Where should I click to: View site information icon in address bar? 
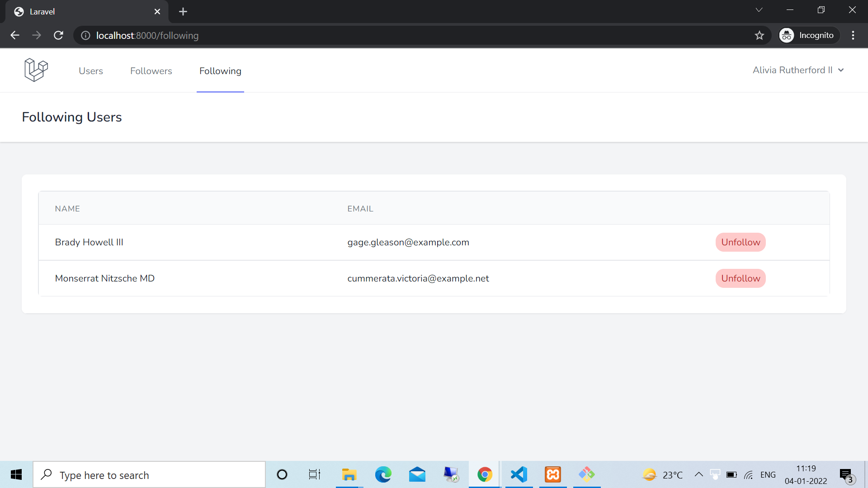point(85,35)
